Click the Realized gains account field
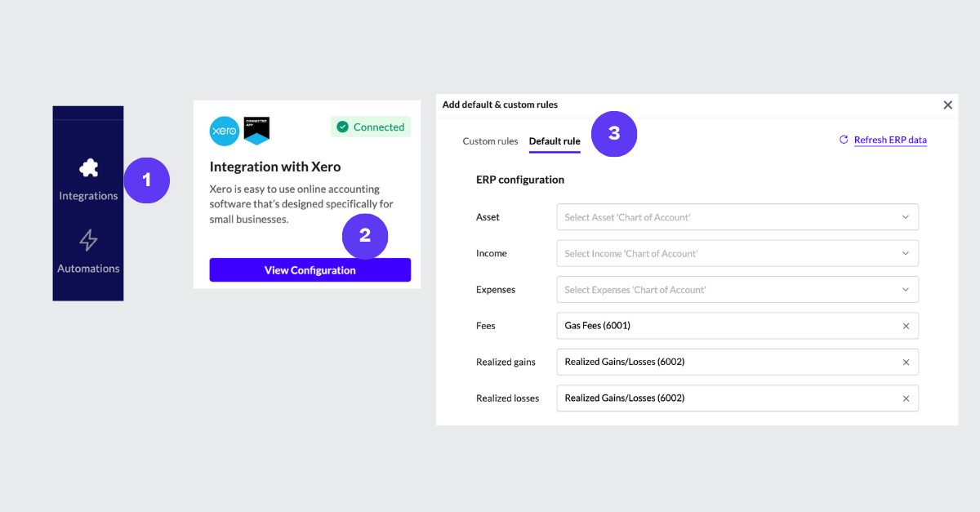 point(737,362)
